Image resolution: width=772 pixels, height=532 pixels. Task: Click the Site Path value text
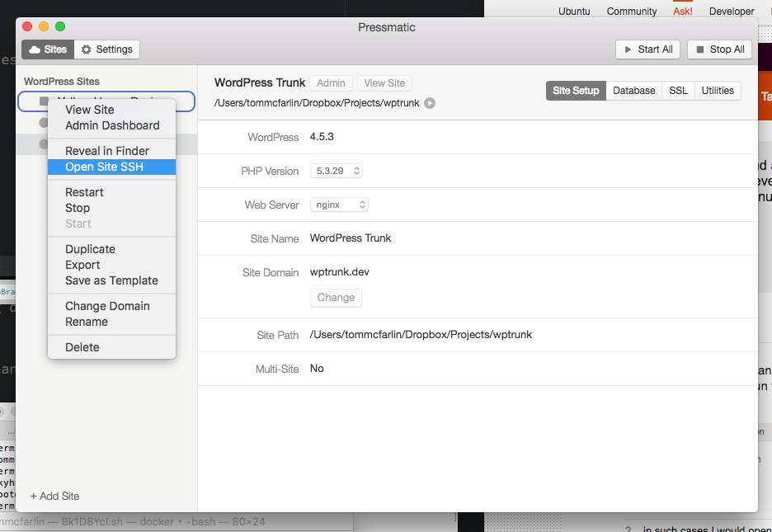(x=421, y=335)
